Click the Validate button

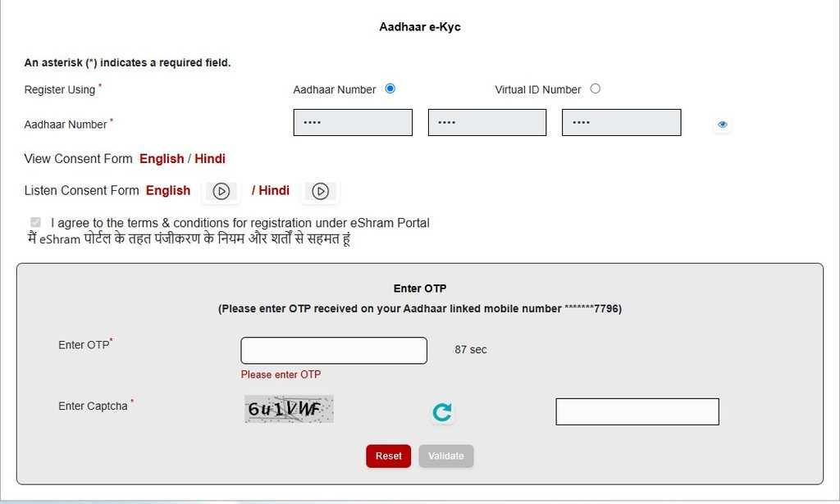click(446, 456)
